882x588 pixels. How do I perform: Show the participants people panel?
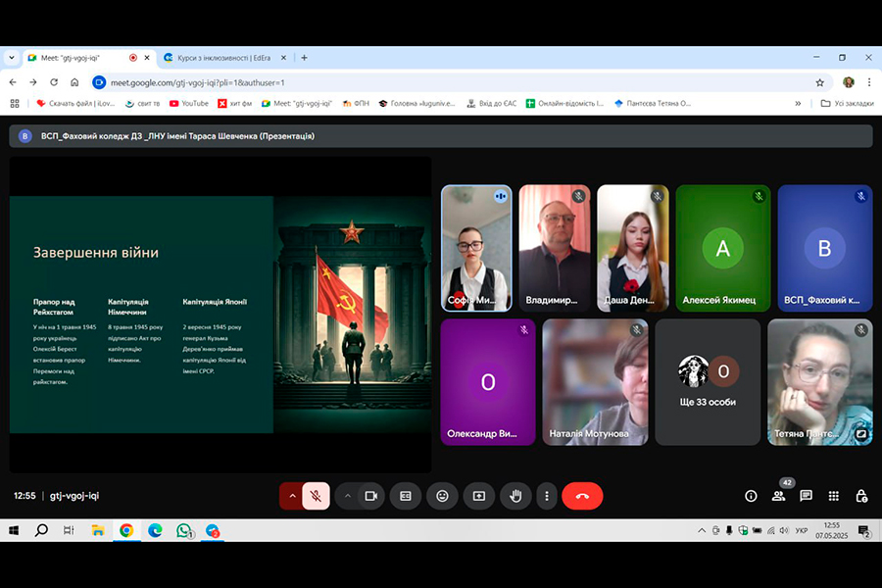click(x=778, y=496)
